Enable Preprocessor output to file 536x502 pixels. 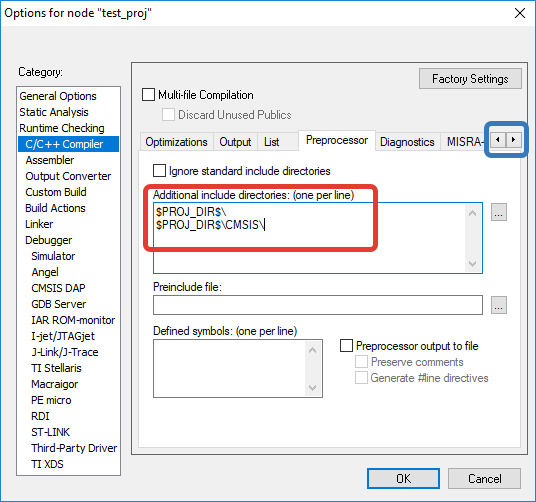click(x=346, y=345)
